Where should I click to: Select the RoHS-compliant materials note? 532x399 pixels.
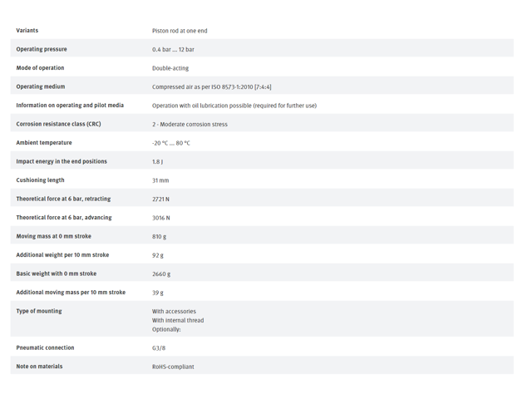(173, 367)
